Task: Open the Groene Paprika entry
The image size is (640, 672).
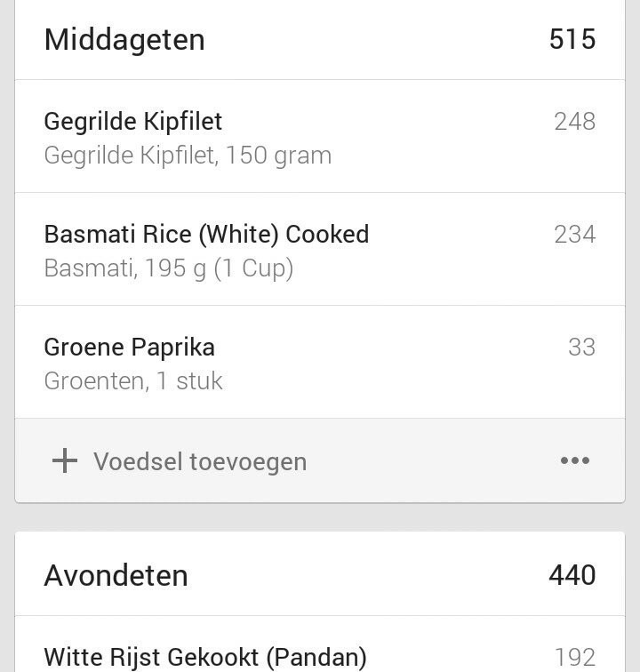Action: click(130, 347)
